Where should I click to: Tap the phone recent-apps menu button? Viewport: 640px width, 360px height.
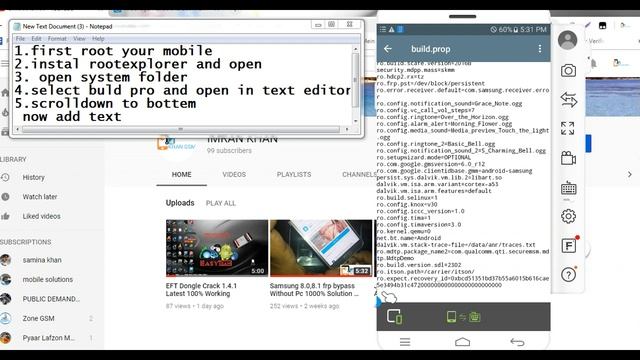coord(405,342)
